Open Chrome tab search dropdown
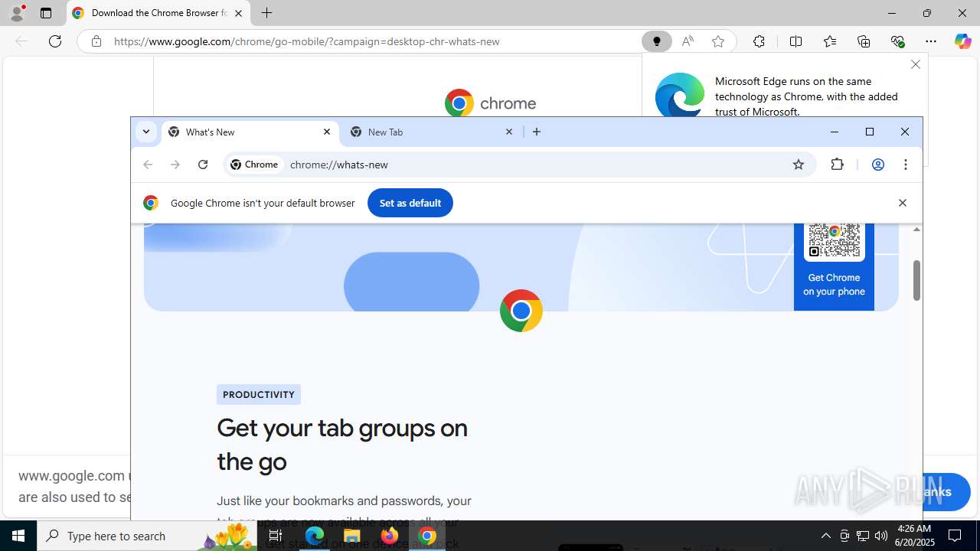Viewport: 980px width, 551px height. 146,132
